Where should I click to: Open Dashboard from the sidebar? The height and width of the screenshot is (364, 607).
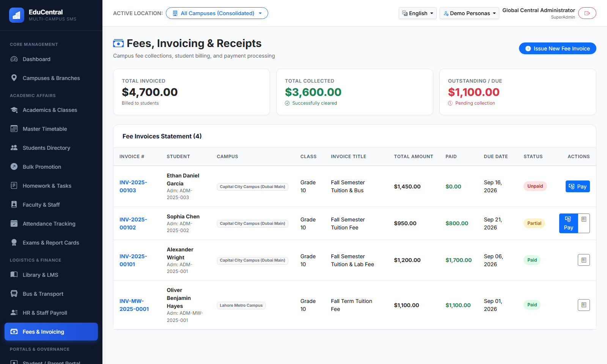[51, 59]
